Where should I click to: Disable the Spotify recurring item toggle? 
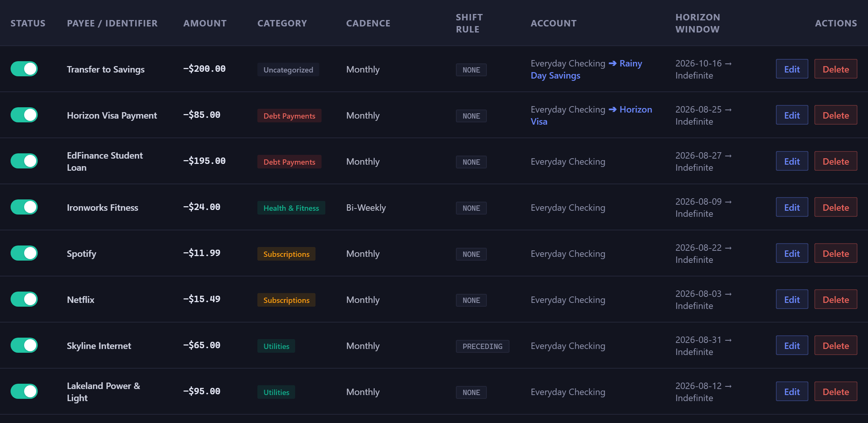[24, 253]
